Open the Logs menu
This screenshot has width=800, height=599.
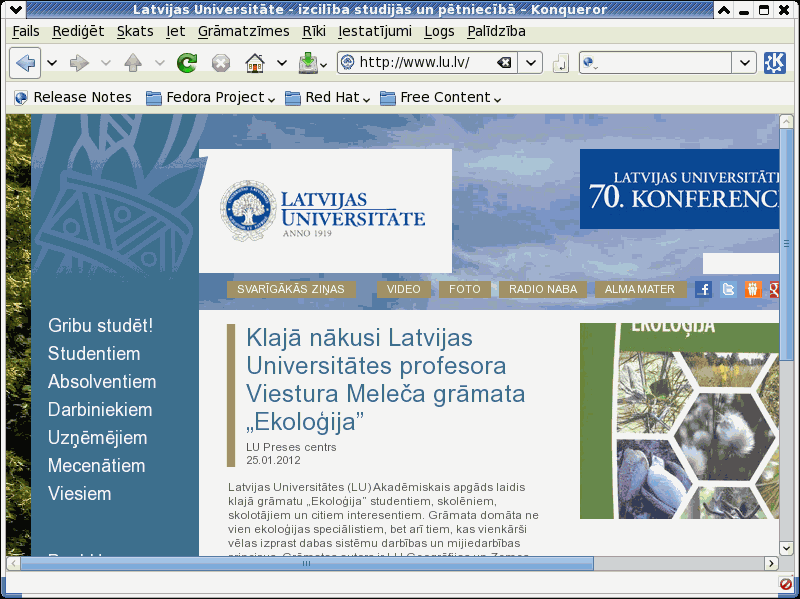pyautogui.click(x=439, y=32)
